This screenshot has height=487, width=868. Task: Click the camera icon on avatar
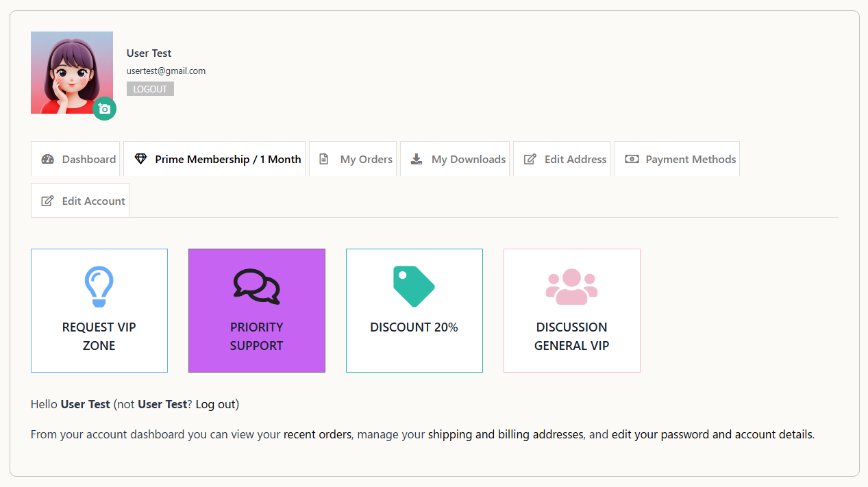pos(104,109)
